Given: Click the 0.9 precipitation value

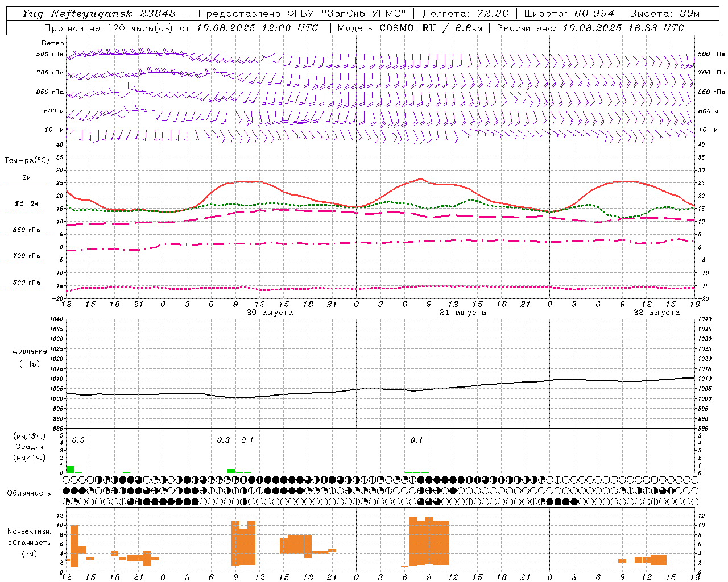Looking at the screenshot, I should pos(78,440).
